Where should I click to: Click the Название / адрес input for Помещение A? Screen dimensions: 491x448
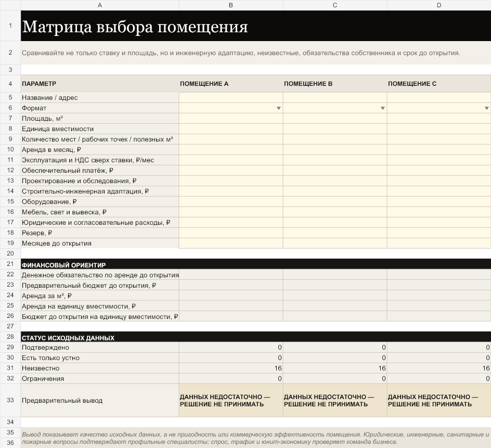[x=231, y=98]
